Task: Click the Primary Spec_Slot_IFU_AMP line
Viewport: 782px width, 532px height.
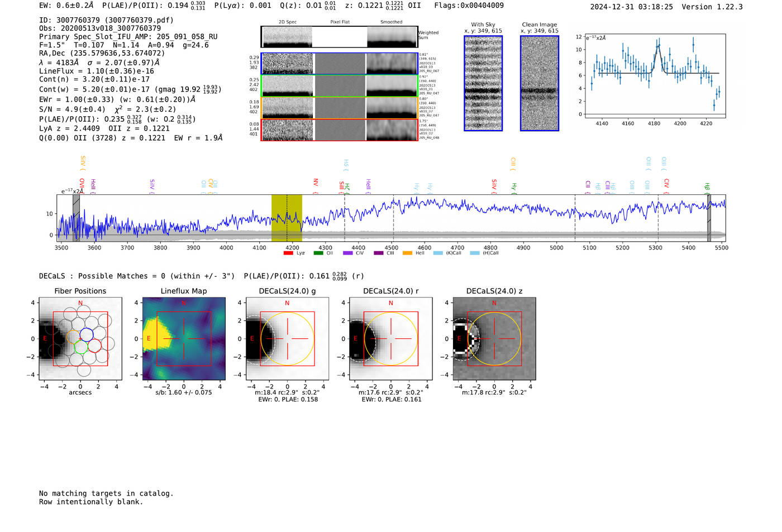Action: coord(128,37)
